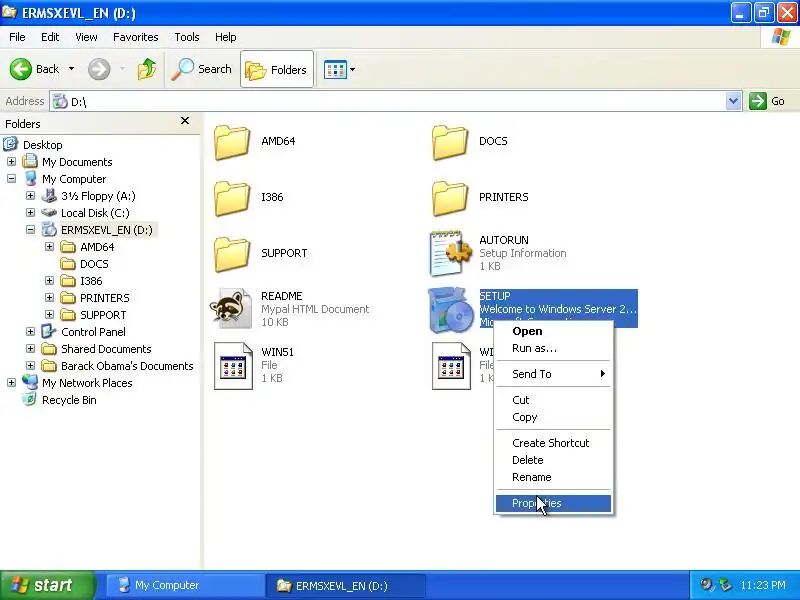
Task: Select the WIN51 file icon
Action: (x=233, y=366)
